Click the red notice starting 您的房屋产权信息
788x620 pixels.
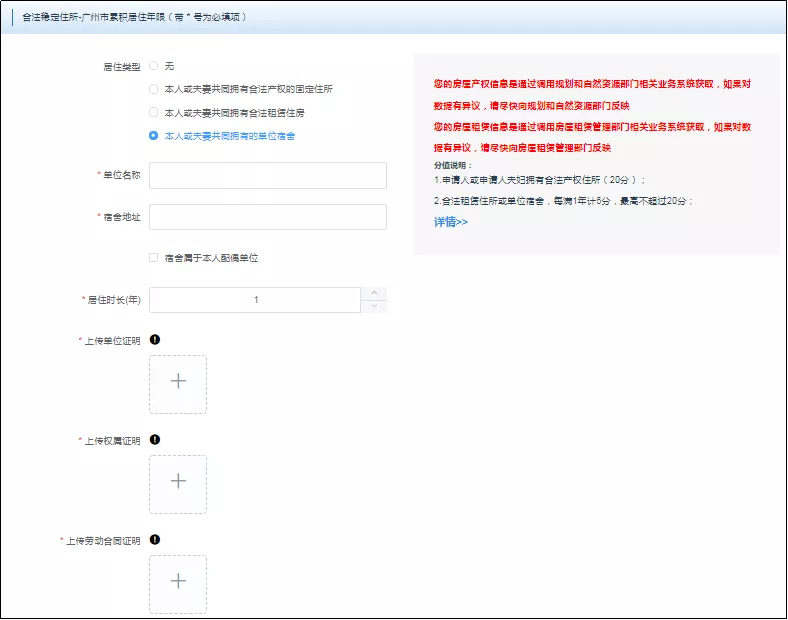[593, 94]
